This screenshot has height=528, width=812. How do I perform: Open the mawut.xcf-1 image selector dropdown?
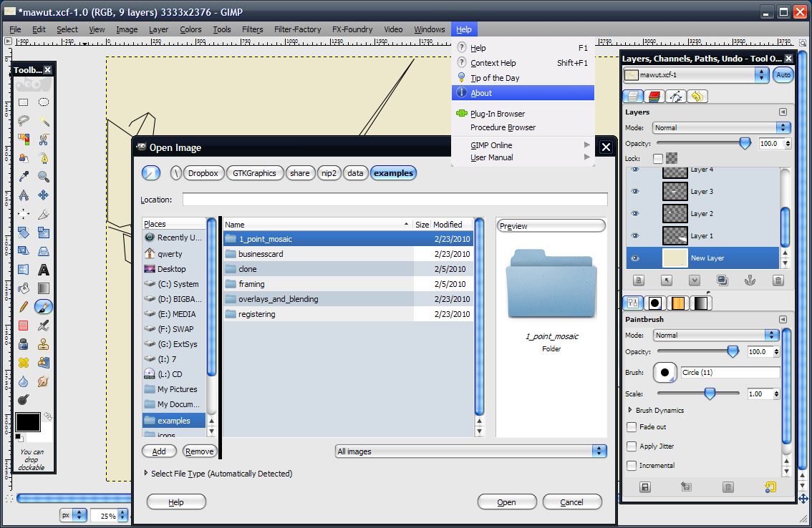tap(697, 75)
